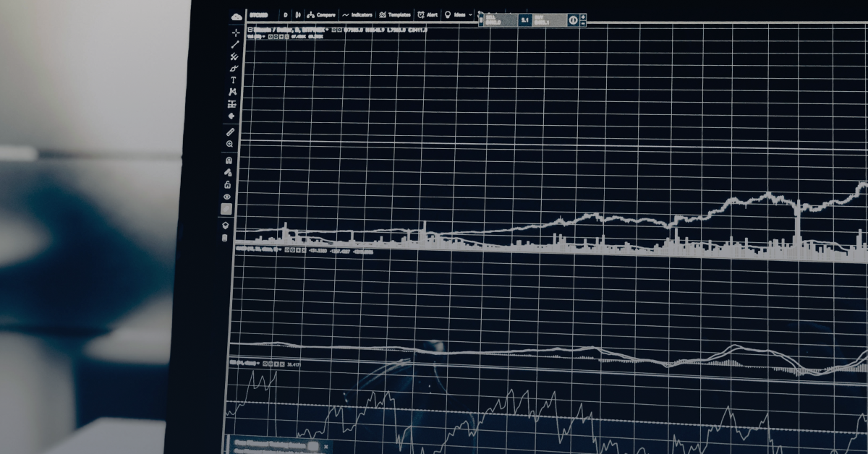Screen dimensions: 868x454
Task: Hide Volume indicator via its eye icon
Action: [x=270, y=37]
